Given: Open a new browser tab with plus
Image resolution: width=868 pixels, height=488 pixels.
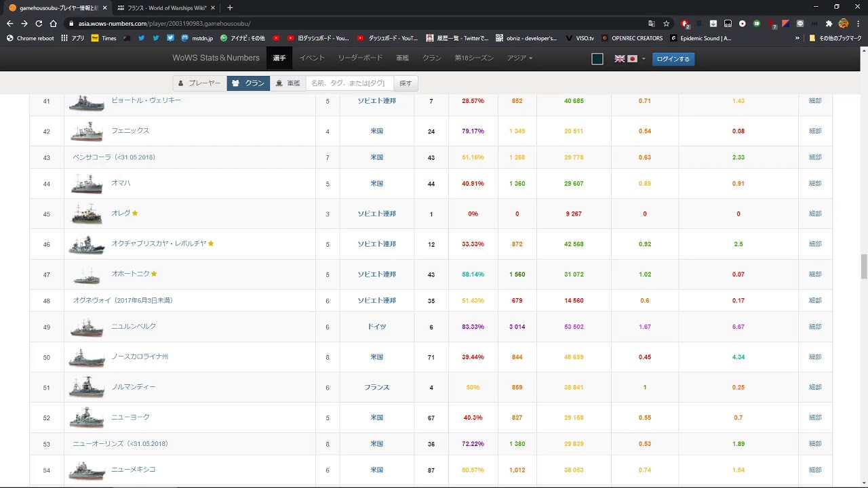Looking at the screenshot, I should (230, 7).
